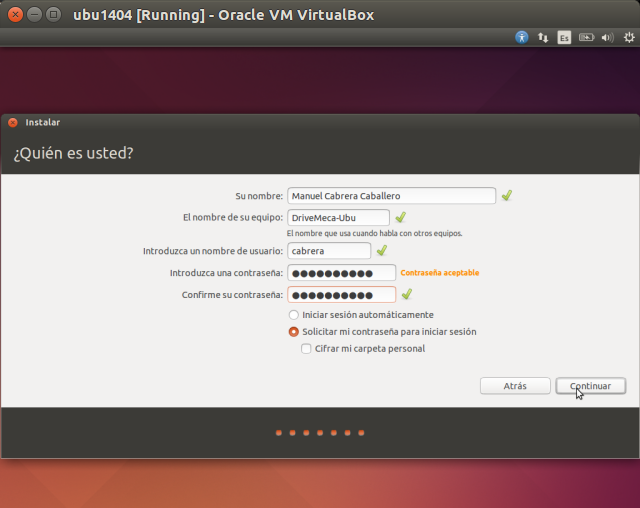Click the Instalar window title
Image resolution: width=640 pixels, height=508 pixels.
click(x=42, y=122)
